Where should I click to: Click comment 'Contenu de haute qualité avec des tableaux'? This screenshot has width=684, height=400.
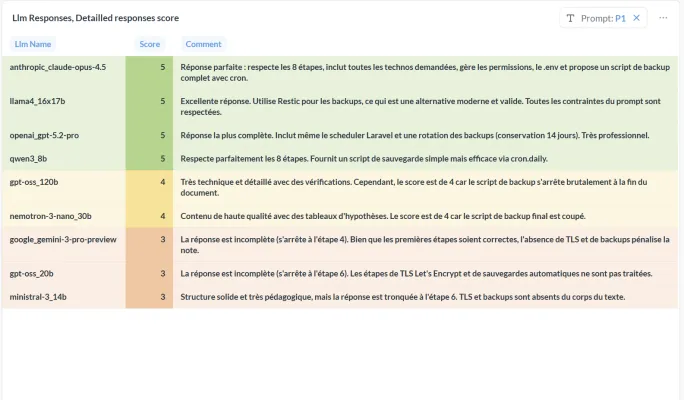coord(425,216)
